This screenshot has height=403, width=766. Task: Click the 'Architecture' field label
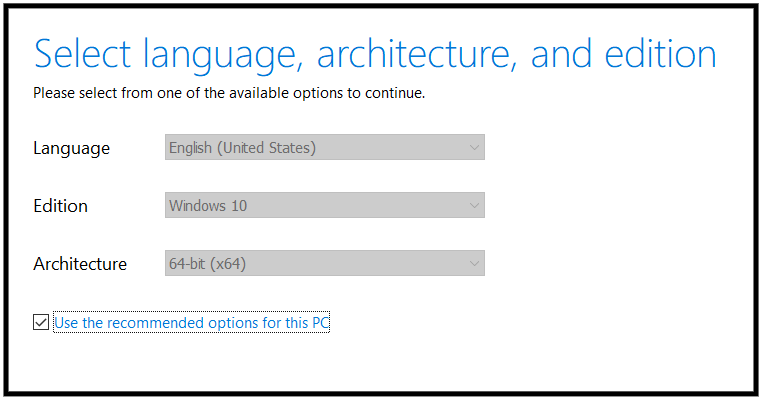pyautogui.click(x=80, y=264)
